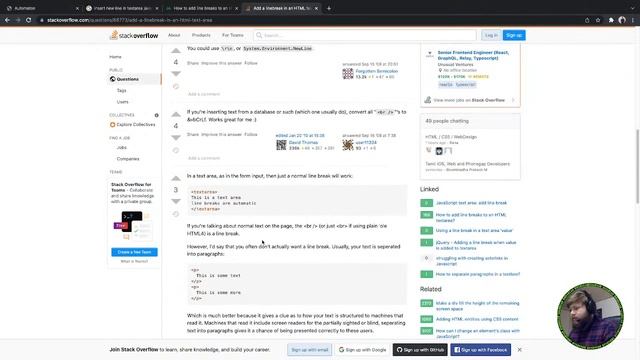Open the browser profile avatar
640x360 pixels.
pos(622,20)
